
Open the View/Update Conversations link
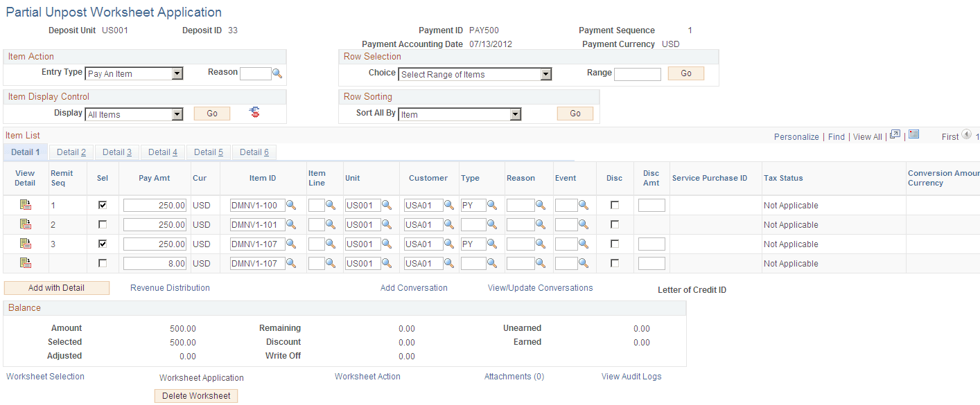coord(540,287)
